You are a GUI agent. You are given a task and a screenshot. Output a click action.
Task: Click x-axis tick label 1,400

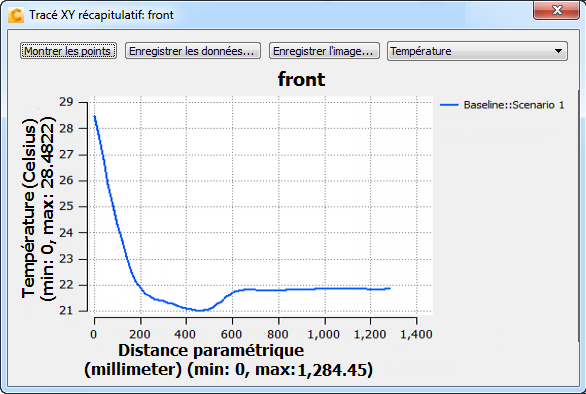(x=416, y=334)
